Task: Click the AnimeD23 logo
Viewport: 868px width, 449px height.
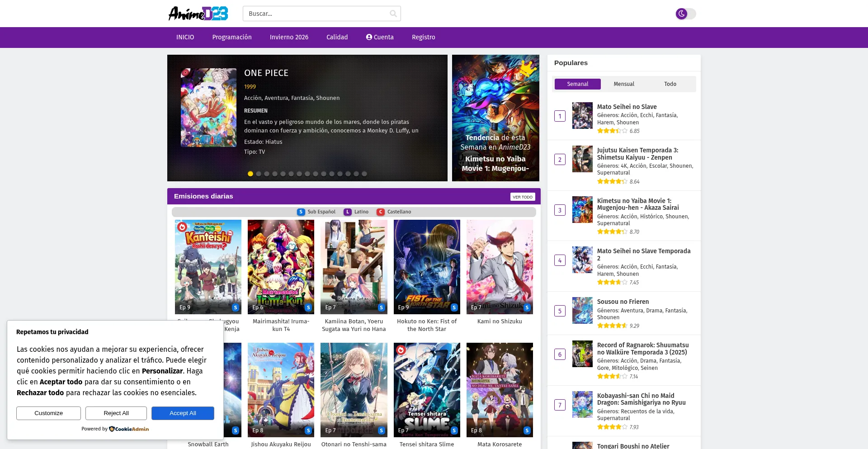Action: point(198,14)
